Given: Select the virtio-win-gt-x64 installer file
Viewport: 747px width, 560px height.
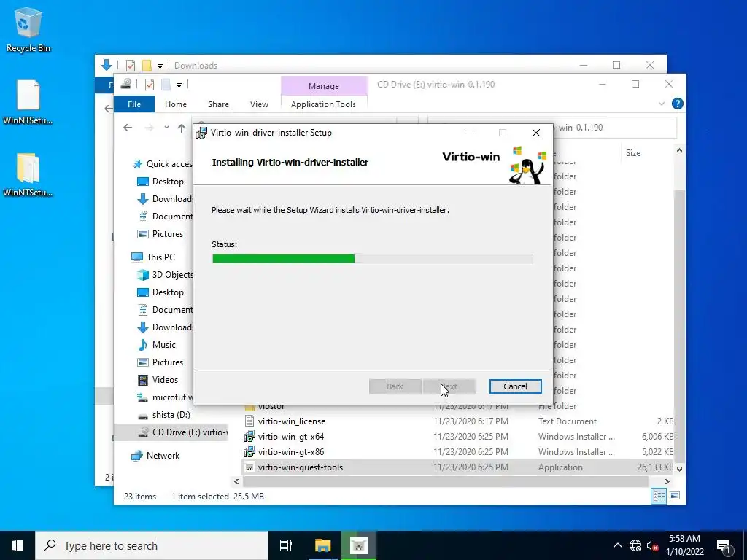Looking at the screenshot, I should click(290, 437).
